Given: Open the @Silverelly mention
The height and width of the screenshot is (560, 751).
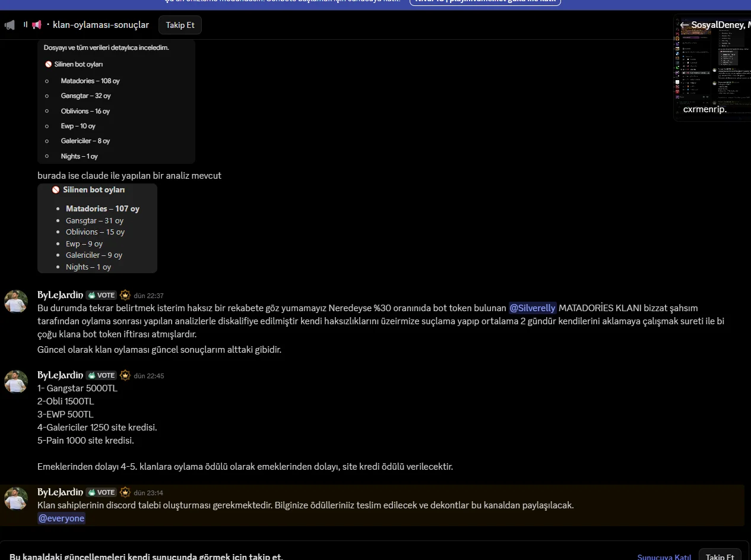Looking at the screenshot, I should [533, 308].
